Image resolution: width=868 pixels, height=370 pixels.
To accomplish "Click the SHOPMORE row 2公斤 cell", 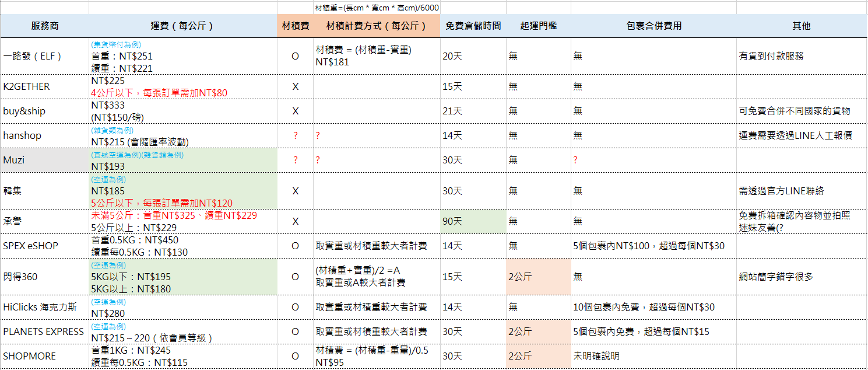I will click(539, 356).
